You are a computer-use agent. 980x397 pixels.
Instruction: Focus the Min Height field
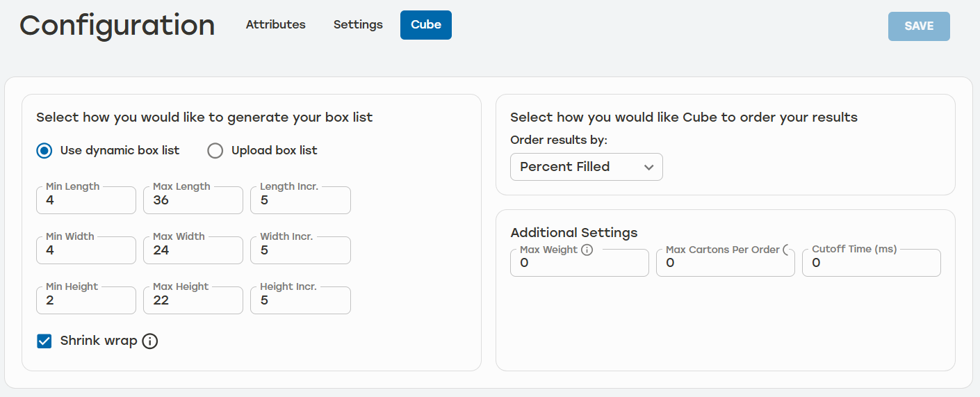pyautogui.click(x=86, y=300)
